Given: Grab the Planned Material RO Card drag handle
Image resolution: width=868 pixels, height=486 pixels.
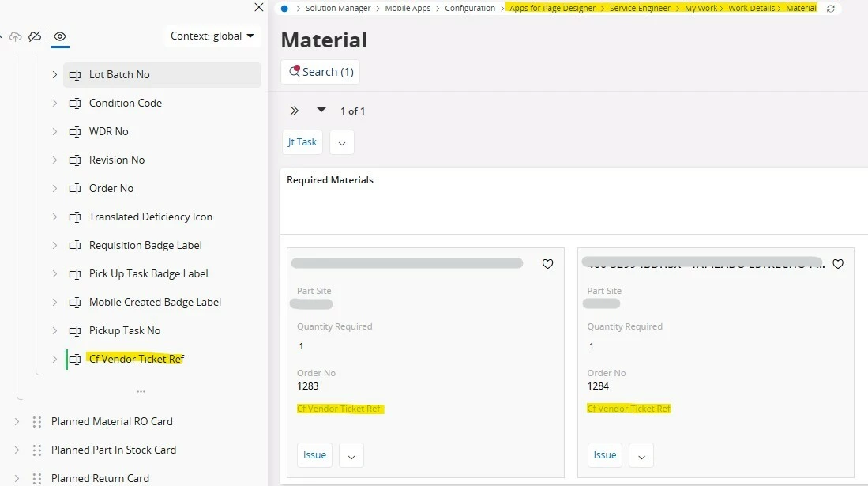Looking at the screenshot, I should coord(37,422).
